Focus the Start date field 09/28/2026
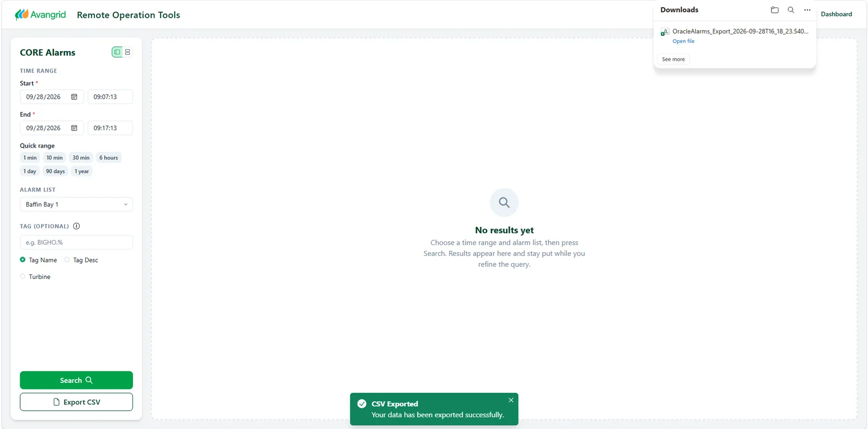Image resolution: width=868 pixels, height=429 pixels. (x=52, y=97)
